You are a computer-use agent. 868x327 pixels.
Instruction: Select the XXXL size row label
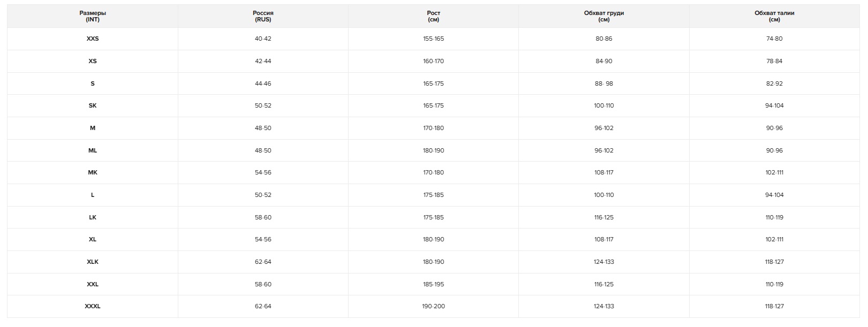93,306
